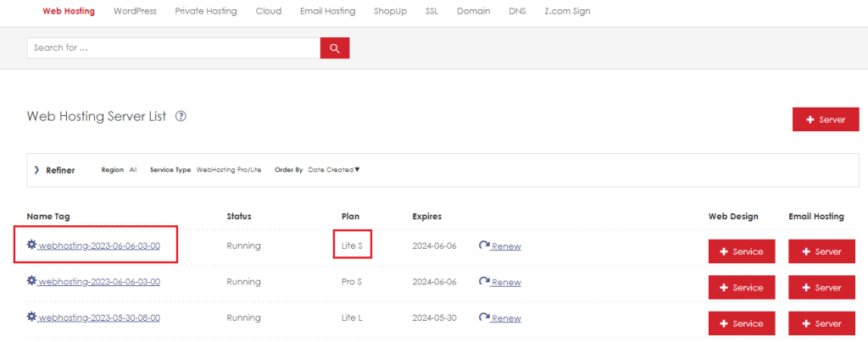Open the Email Hosting tab
The width and height of the screenshot is (868, 342).
tap(328, 11)
